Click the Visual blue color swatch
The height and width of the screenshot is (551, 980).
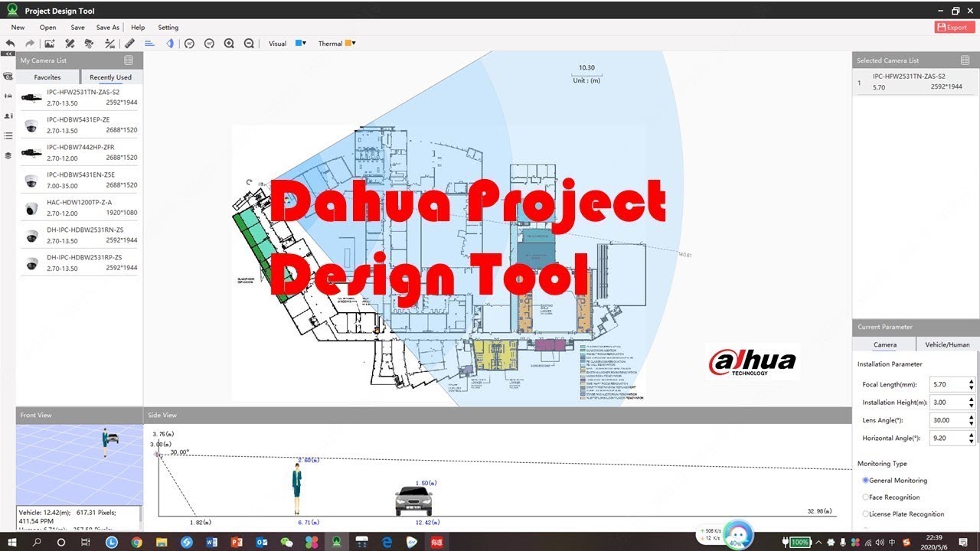tap(299, 43)
